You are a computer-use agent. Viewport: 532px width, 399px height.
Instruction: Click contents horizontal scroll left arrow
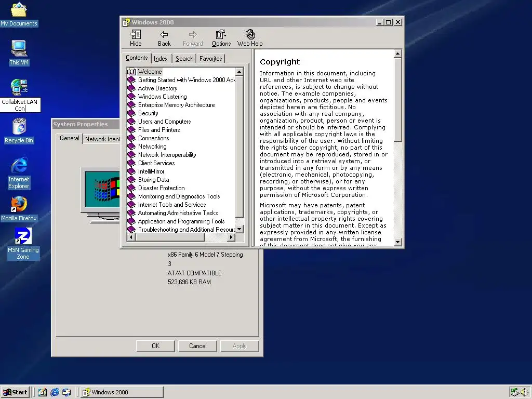pyautogui.click(x=131, y=237)
